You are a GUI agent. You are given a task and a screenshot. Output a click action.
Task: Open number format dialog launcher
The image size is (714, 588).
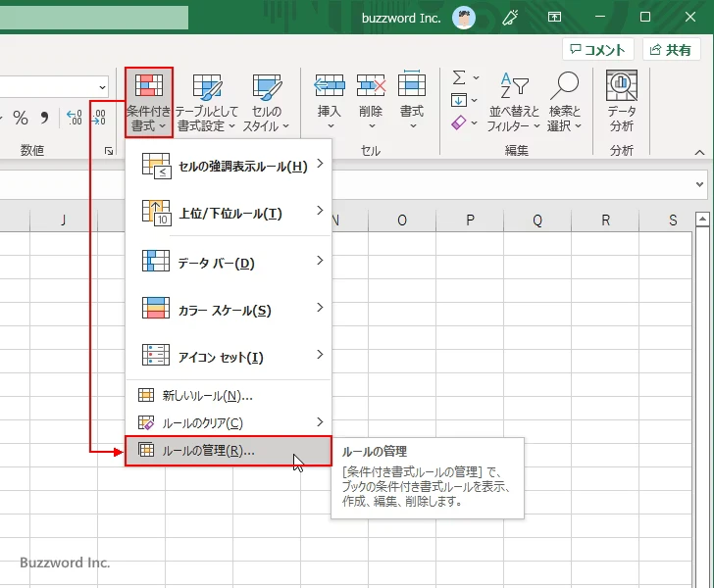(x=109, y=151)
